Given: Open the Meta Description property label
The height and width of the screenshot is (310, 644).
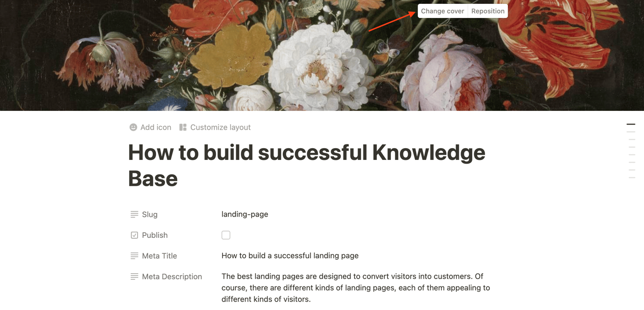Looking at the screenshot, I should coord(172,276).
